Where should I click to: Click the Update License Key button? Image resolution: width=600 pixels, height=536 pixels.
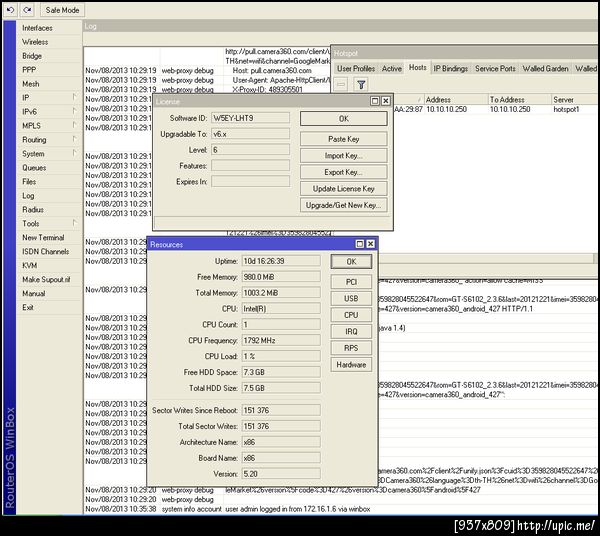[343, 189]
